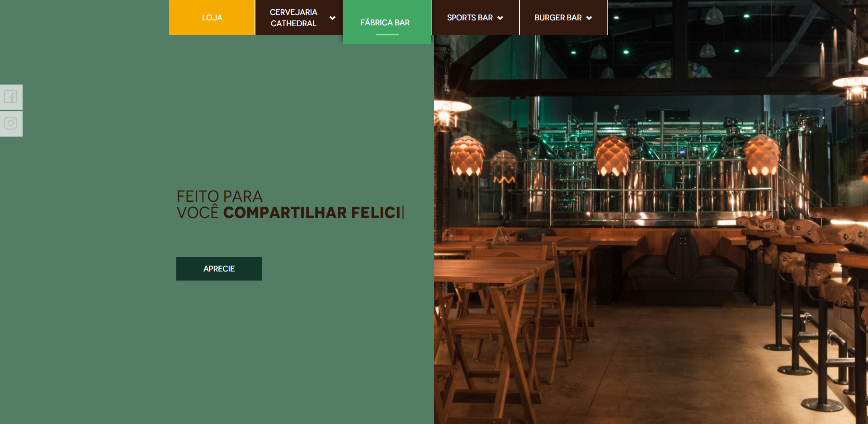Click the BURGER BAR menu label

558,18
